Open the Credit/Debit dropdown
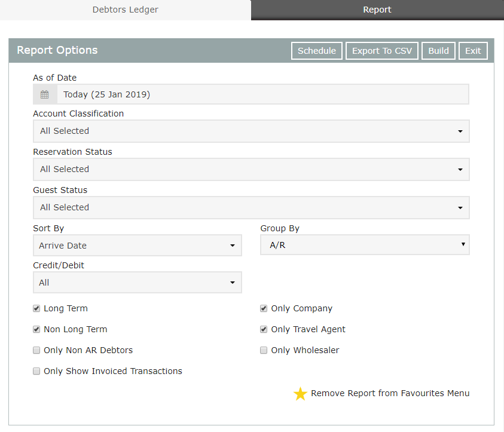Image resolution: width=504 pixels, height=432 pixels. pyautogui.click(x=138, y=283)
